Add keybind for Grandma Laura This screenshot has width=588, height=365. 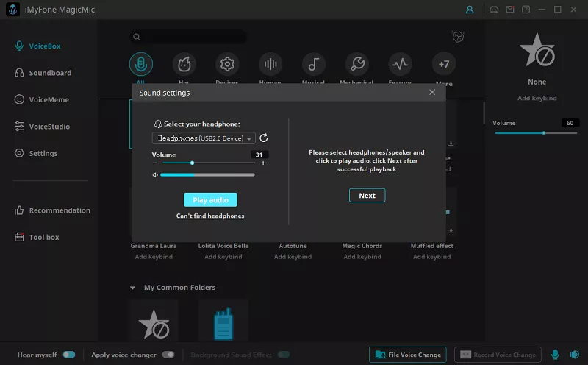(154, 257)
